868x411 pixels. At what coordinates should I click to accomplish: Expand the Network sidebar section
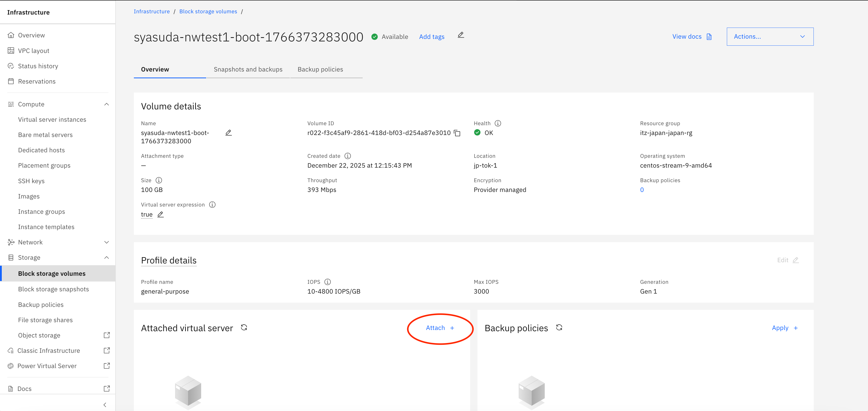(106, 242)
